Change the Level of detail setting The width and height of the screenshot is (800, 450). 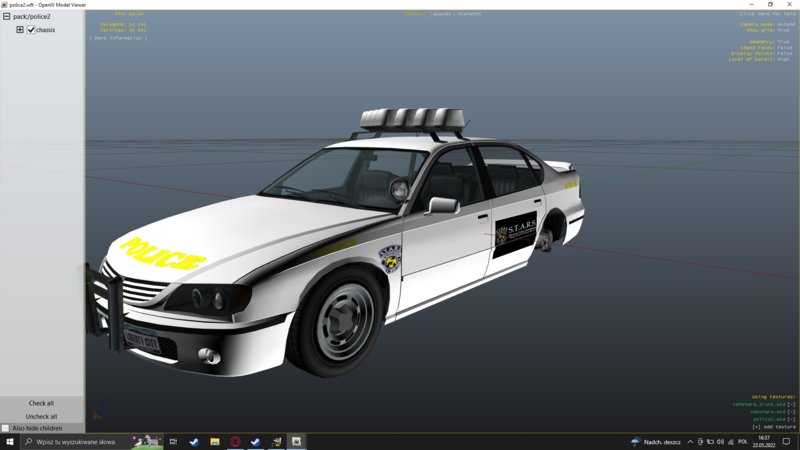point(759,59)
